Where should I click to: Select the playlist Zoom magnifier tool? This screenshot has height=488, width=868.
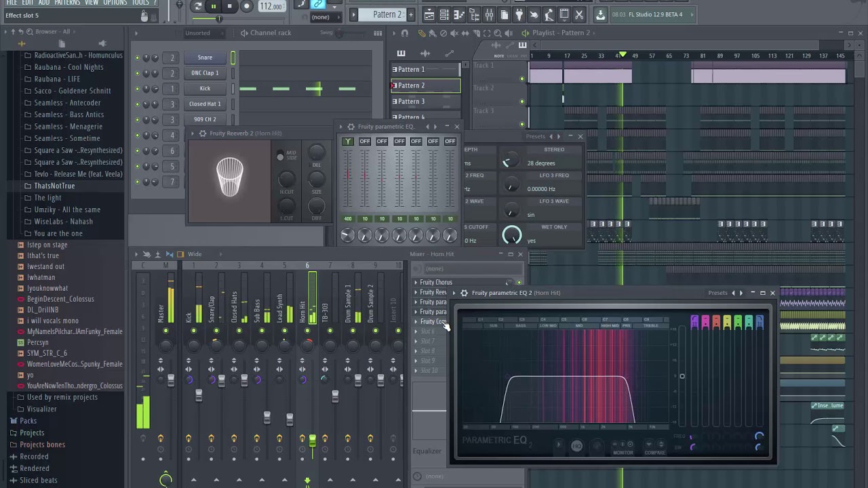498,33
